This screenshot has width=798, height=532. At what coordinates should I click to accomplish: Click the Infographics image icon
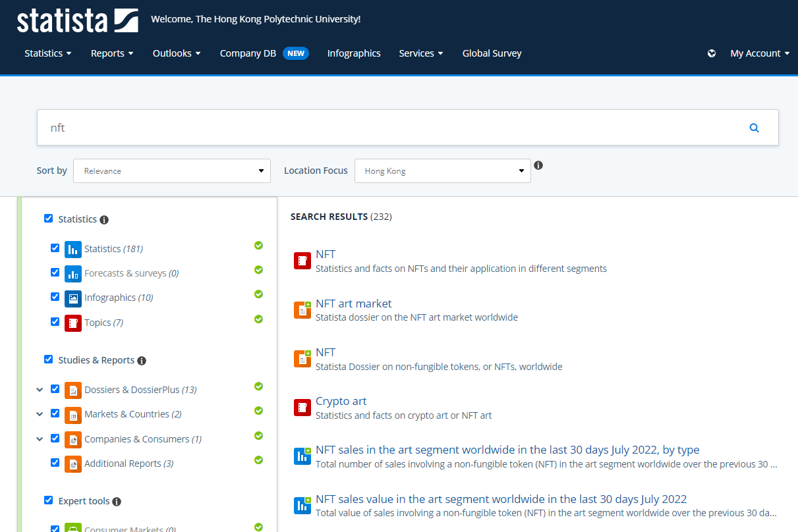[72, 298]
